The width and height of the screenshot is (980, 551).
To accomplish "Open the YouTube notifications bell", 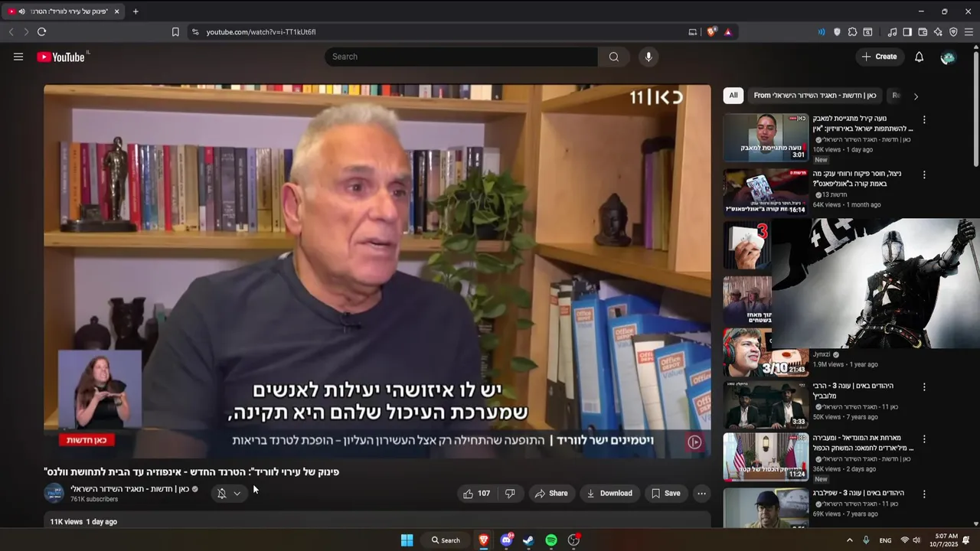I will click(x=920, y=57).
